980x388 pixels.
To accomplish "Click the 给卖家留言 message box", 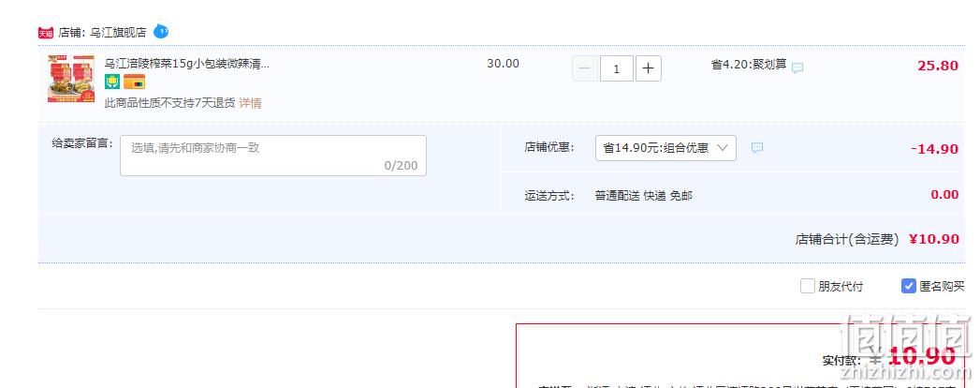I will [273, 156].
